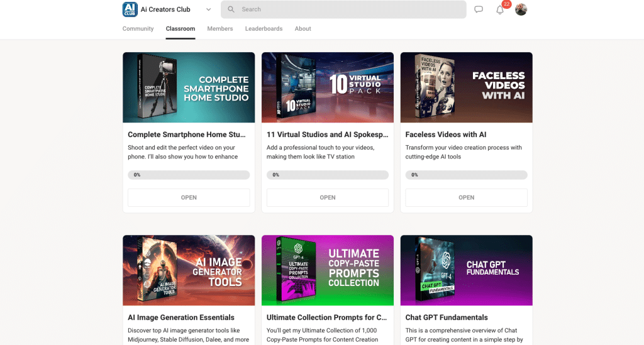Click OPEN under Complete Smartphone Home Studio

tap(189, 197)
